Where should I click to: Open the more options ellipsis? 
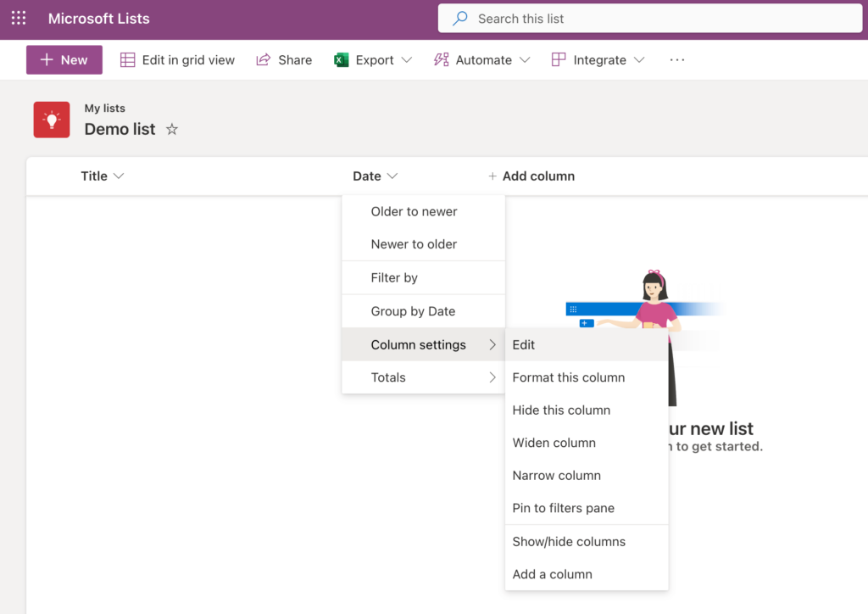pos(677,60)
